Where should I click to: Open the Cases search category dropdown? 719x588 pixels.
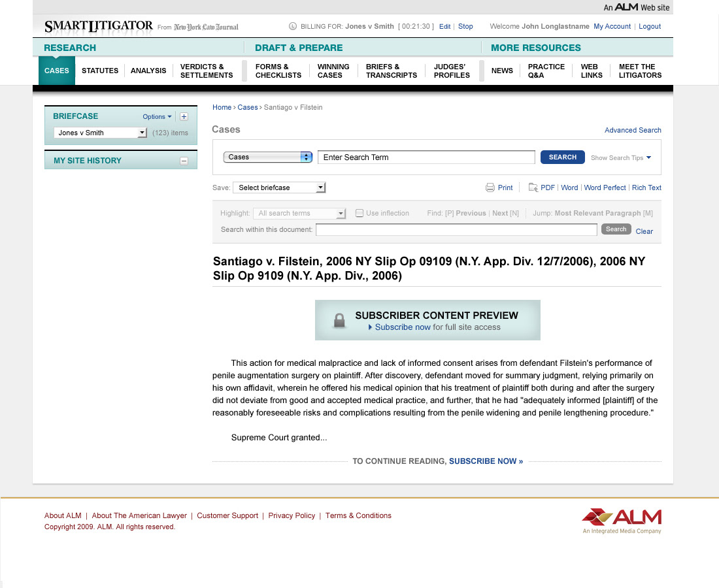[x=306, y=157]
